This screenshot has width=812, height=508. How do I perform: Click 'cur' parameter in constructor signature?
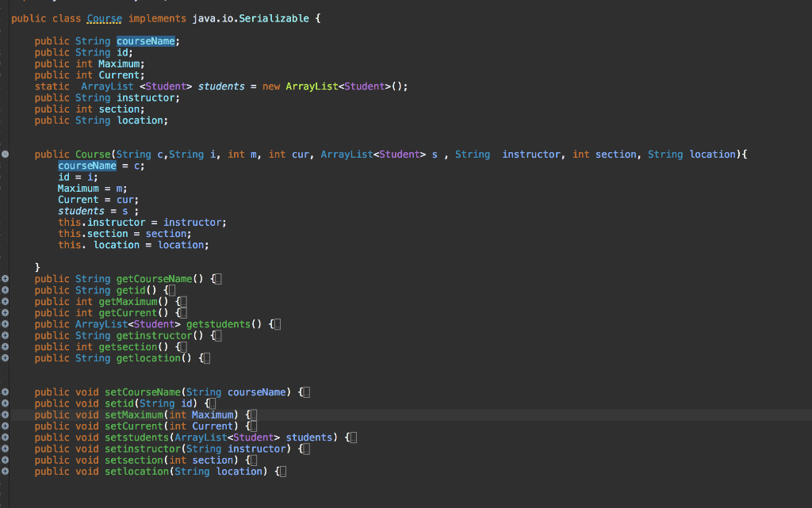click(x=301, y=155)
